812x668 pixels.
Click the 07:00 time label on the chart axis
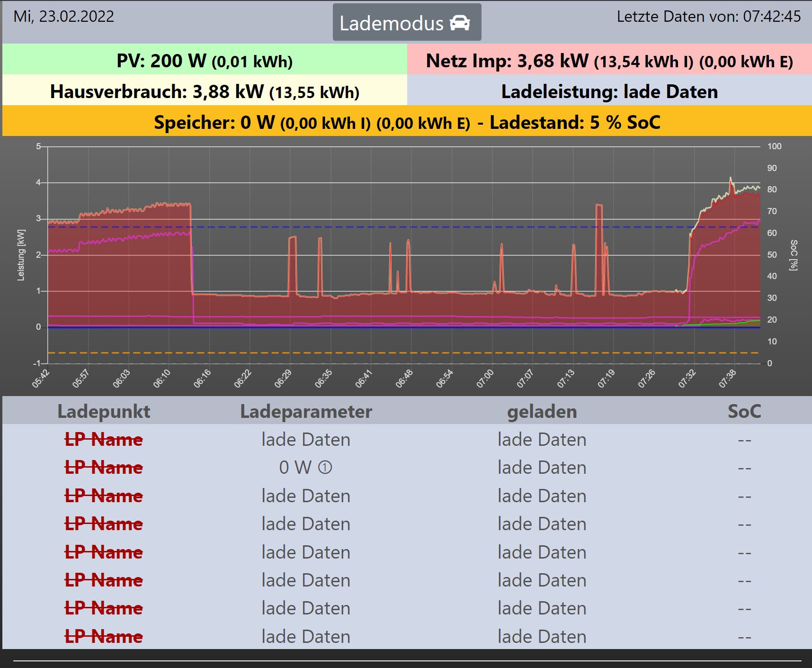485,379
